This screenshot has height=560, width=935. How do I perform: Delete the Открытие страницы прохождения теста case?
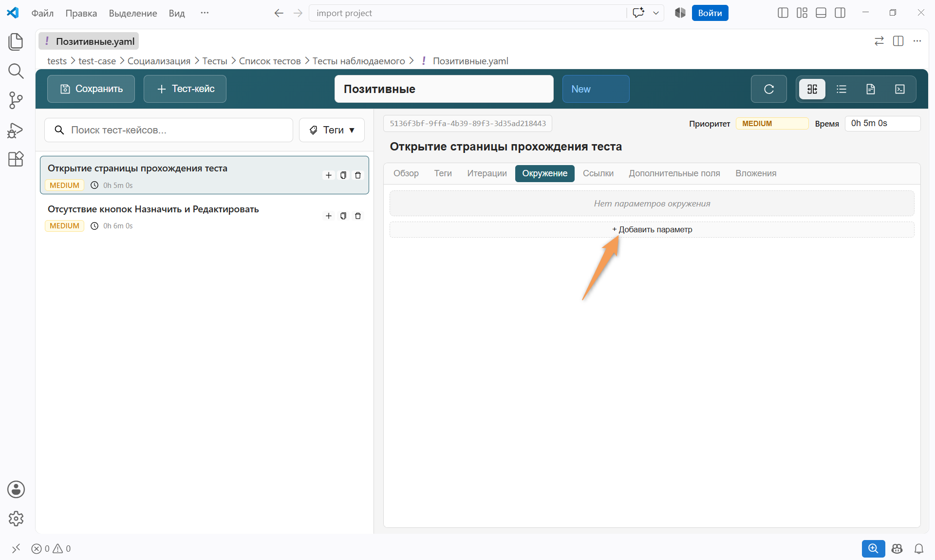[358, 175]
